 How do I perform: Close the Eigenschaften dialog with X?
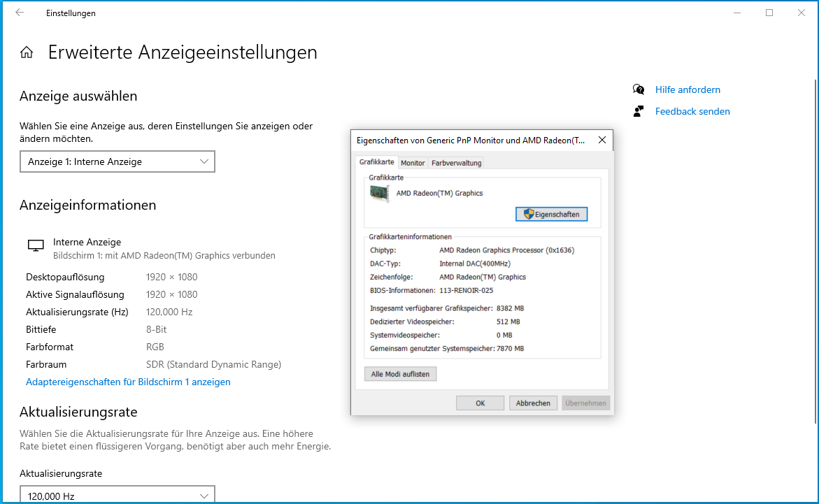tap(602, 140)
